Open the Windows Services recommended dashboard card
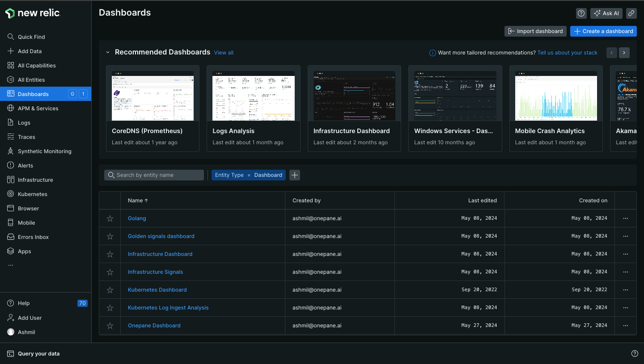This screenshot has width=644, height=364. click(x=455, y=109)
